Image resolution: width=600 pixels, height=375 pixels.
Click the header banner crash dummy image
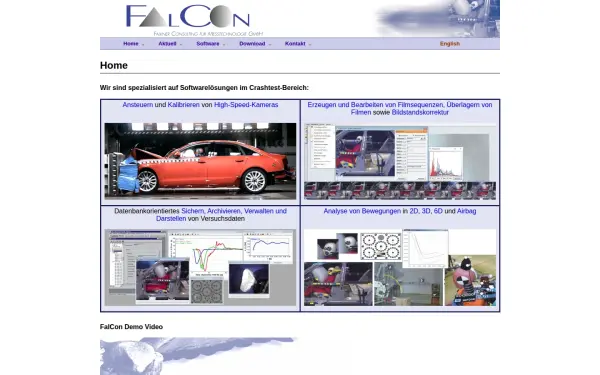(x=438, y=18)
